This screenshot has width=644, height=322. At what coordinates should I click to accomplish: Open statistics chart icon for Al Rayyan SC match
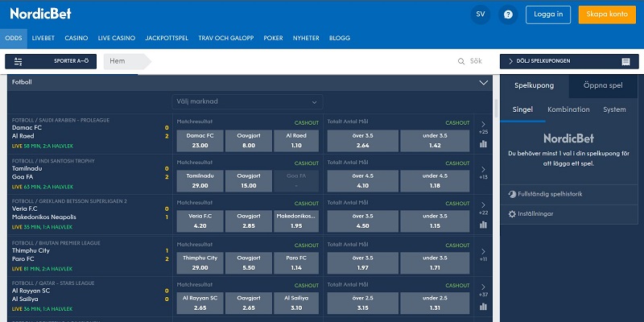pos(483,307)
